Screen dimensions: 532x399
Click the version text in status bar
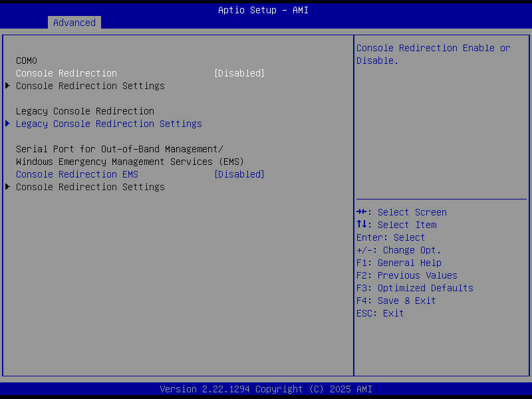point(266,388)
